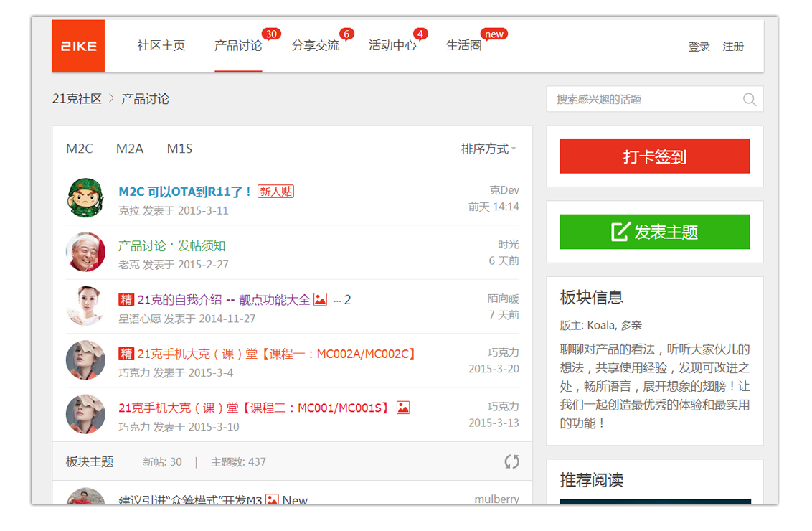Click the 2IKE logo
This screenshot has width=812, height=531.
click(77, 46)
